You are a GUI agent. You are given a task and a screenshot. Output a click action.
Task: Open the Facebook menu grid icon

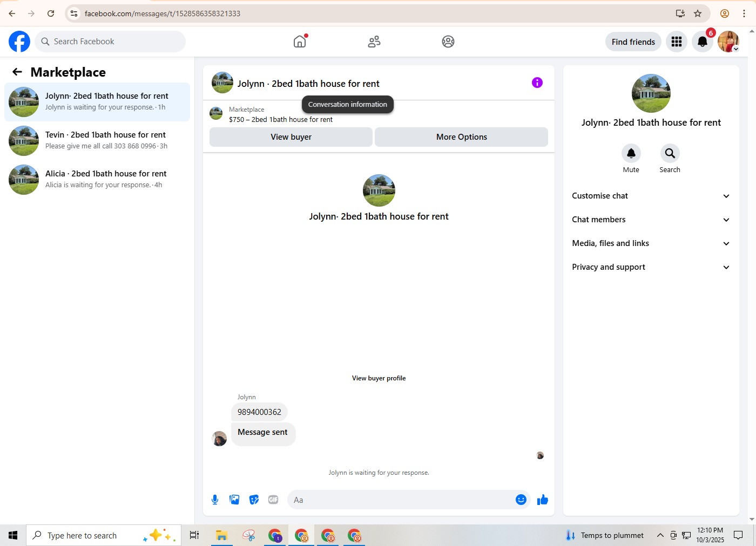[x=677, y=42]
